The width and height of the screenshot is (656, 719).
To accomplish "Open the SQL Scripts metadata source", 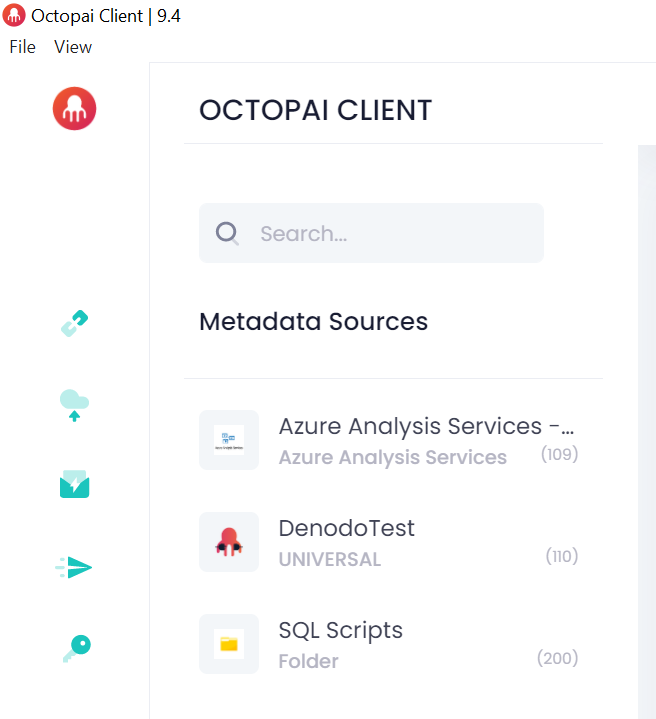I will pyautogui.click(x=340, y=630).
